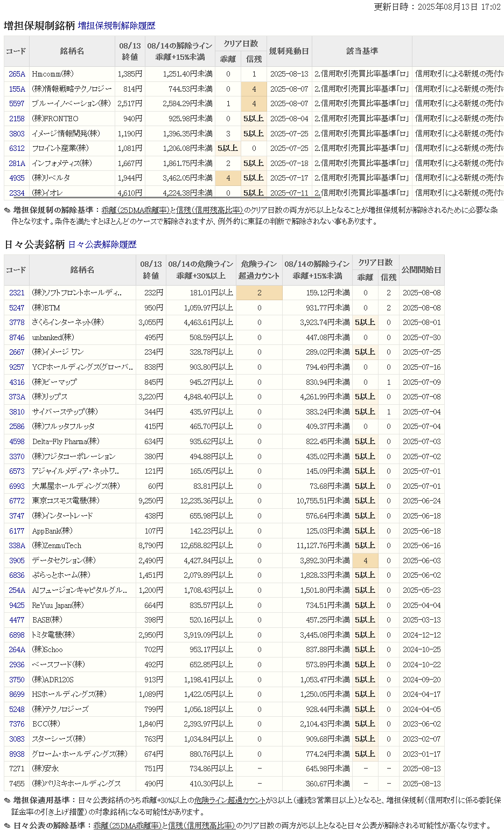Viewport: 504px width, 837px height.
Task: Open stock code 3778 link
Action: tap(17, 322)
